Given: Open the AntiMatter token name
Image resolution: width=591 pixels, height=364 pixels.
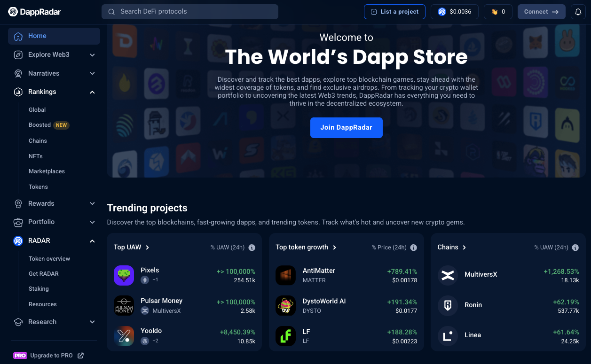Looking at the screenshot, I should tap(319, 271).
